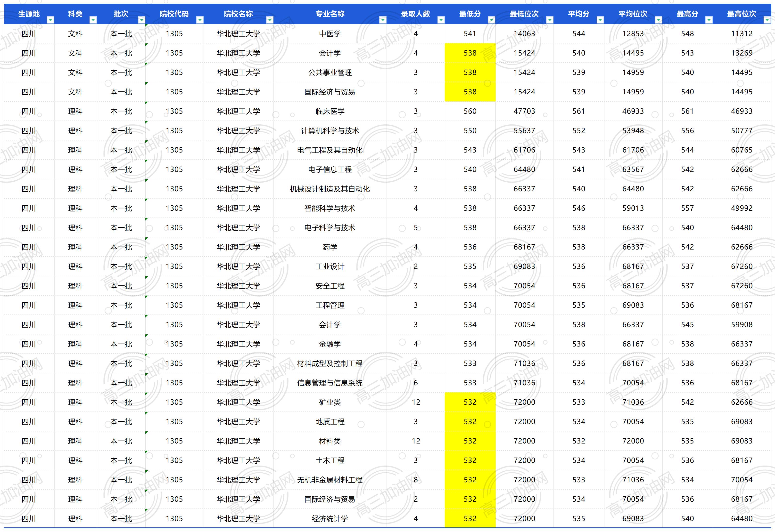This screenshot has height=532, width=775.
Task: Open the 专业名称 column filter dropdown
Action: click(383, 20)
